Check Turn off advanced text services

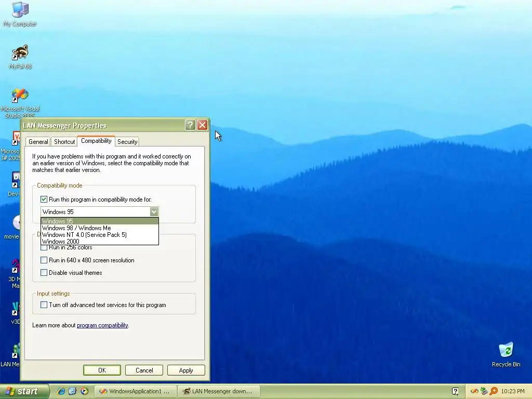point(44,304)
